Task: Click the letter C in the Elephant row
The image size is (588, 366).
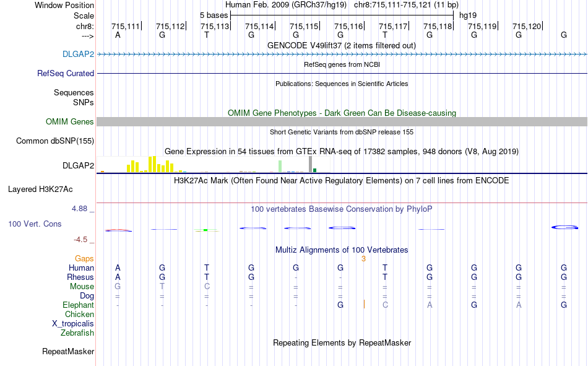Action: pos(385,305)
